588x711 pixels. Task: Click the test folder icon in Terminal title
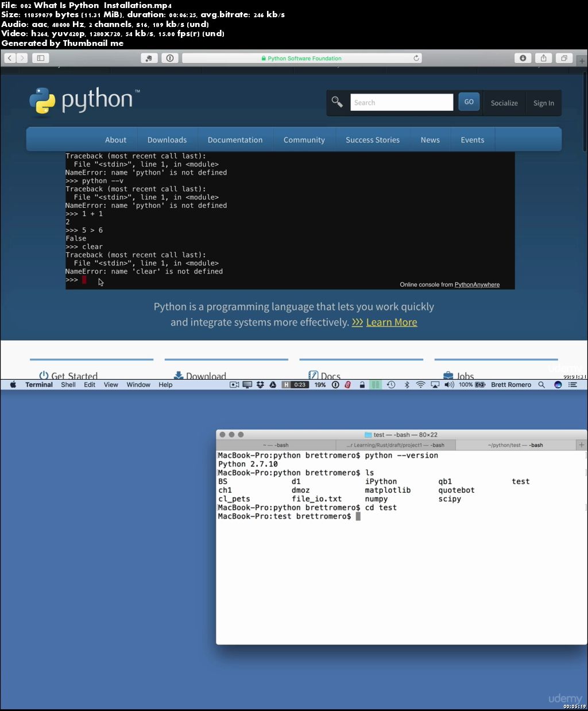(x=368, y=435)
